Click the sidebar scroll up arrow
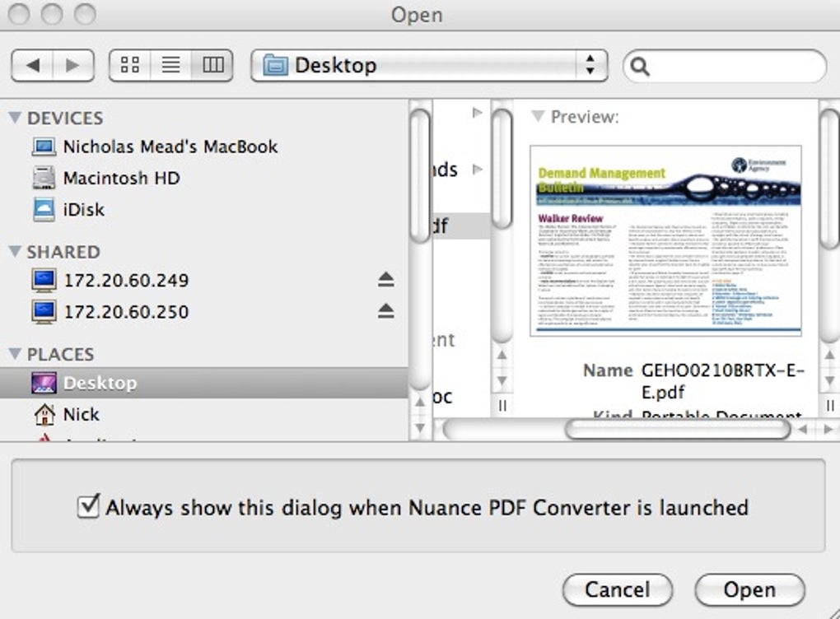Viewport: 840px width, 619px height. pos(421,403)
